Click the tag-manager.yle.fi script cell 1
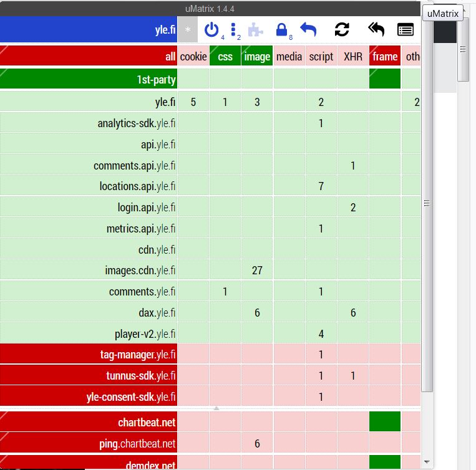 [x=321, y=354]
